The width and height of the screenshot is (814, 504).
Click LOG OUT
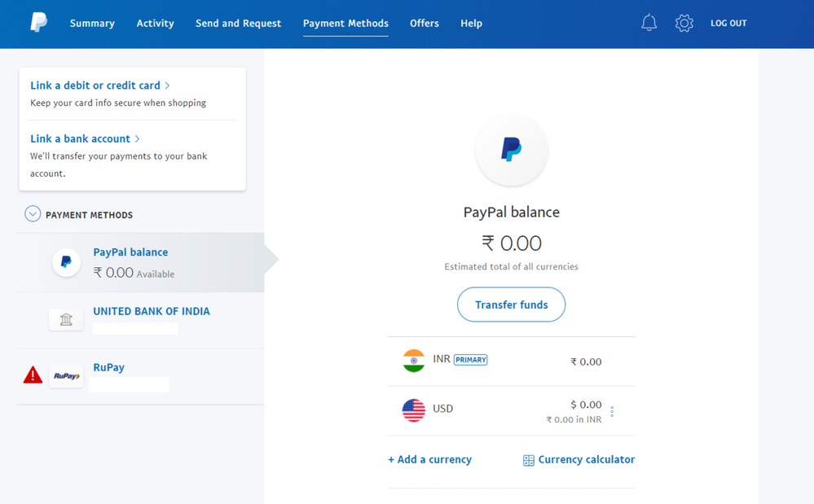tap(729, 24)
